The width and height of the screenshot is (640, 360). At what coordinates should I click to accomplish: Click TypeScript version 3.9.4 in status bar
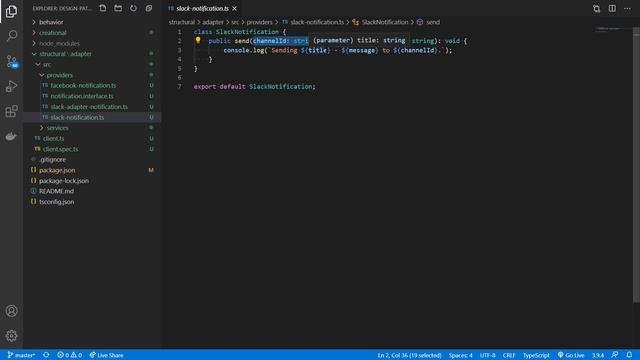(x=598, y=355)
